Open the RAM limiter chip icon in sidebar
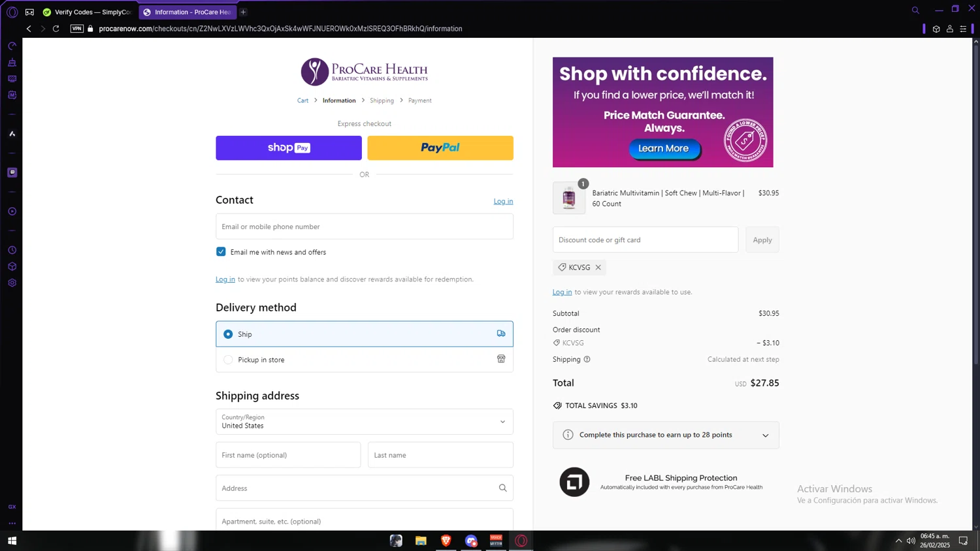 click(x=12, y=95)
